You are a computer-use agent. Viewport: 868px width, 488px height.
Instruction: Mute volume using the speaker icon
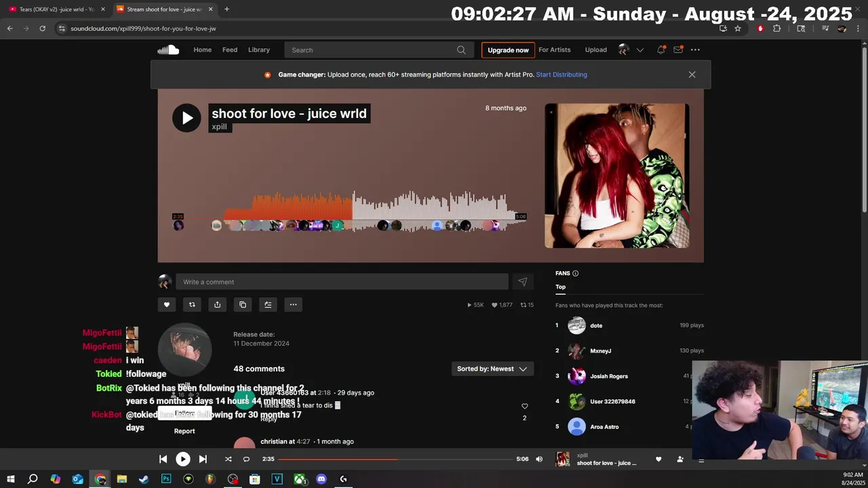tap(539, 459)
